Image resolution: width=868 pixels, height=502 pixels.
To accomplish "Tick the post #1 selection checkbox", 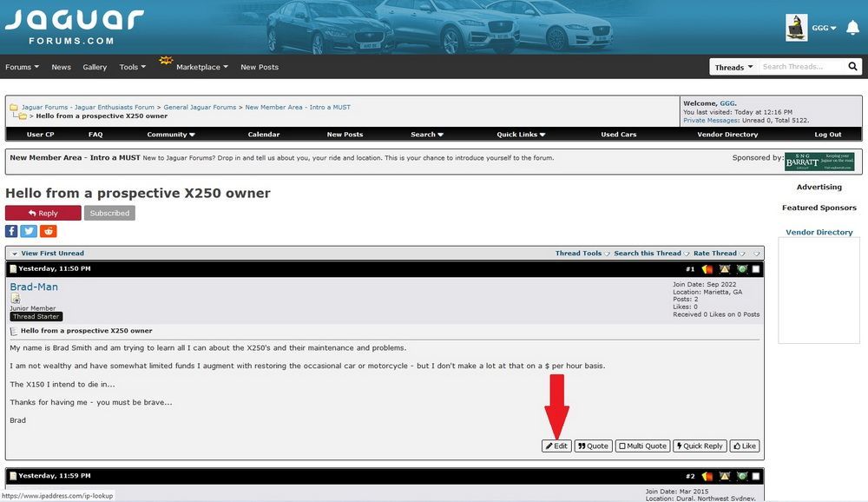I will (x=756, y=269).
